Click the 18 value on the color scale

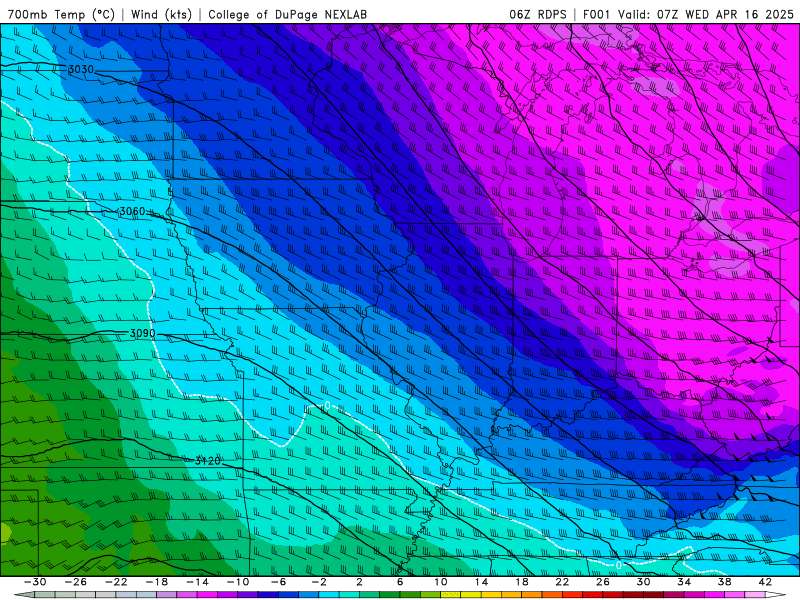pyautogui.click(x=522, y=582)
